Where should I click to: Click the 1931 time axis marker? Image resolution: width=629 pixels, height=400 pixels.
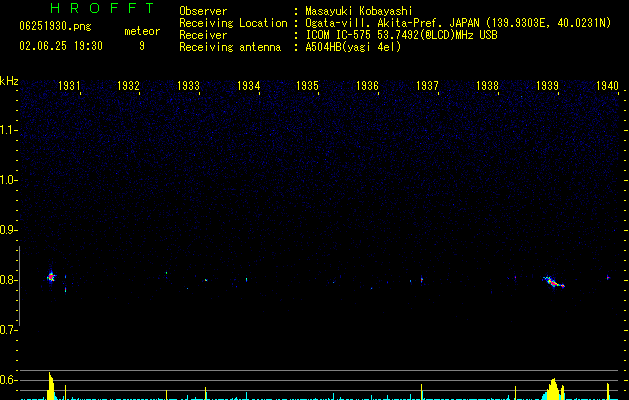[x=69, y=86]
